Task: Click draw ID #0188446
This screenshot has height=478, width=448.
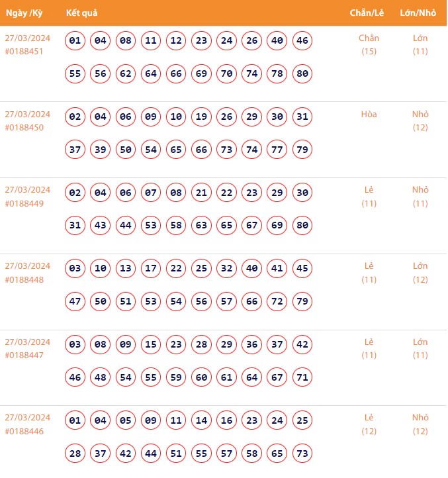Action: point(24,431)
